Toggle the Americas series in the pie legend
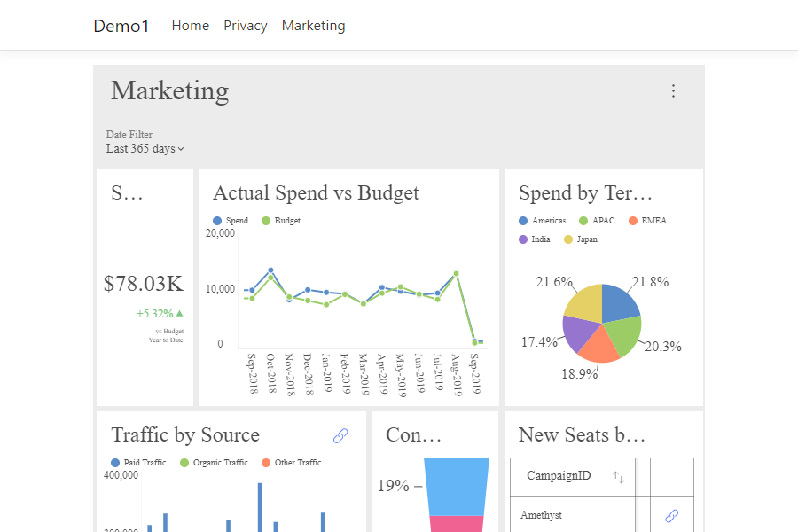Viewport: 798px width, 532px height. (x=524, y=220)
